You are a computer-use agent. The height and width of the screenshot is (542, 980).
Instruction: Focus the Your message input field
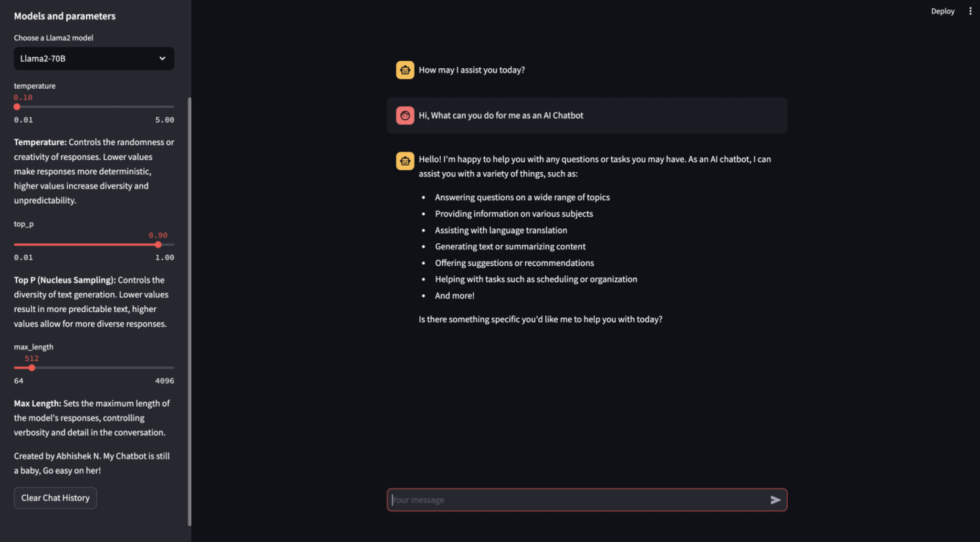click(x=577, y=500)
